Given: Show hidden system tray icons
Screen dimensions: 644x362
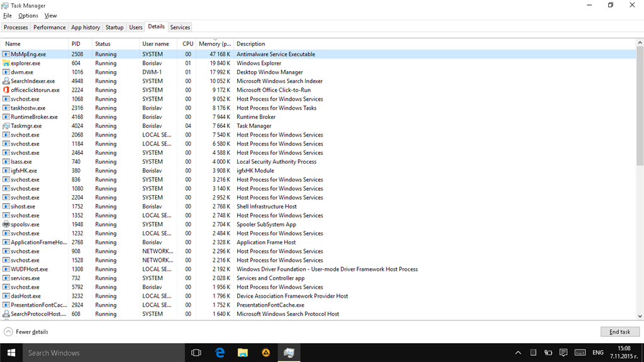Looking at the screenshot, I should coord(518,353).
